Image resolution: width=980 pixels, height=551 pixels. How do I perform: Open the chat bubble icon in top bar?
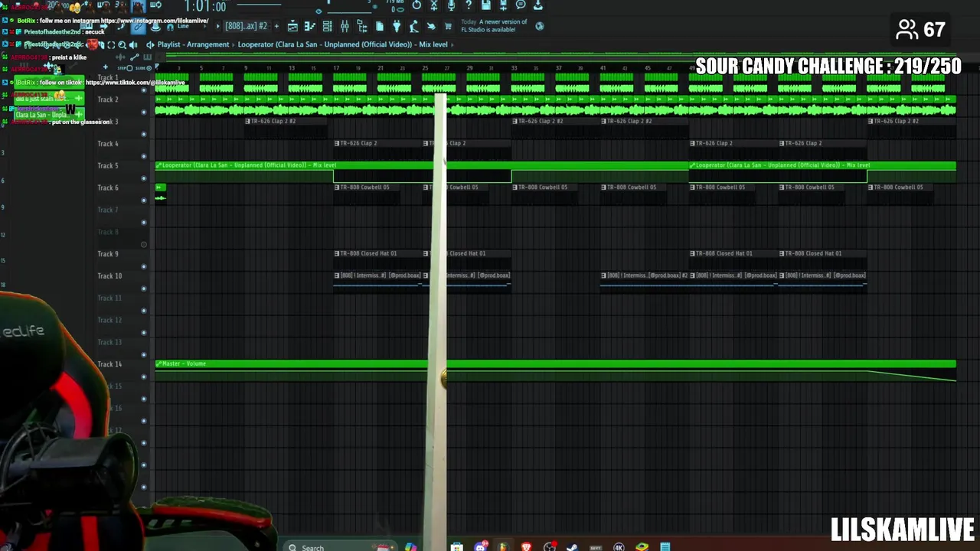(x=521, y=5)
